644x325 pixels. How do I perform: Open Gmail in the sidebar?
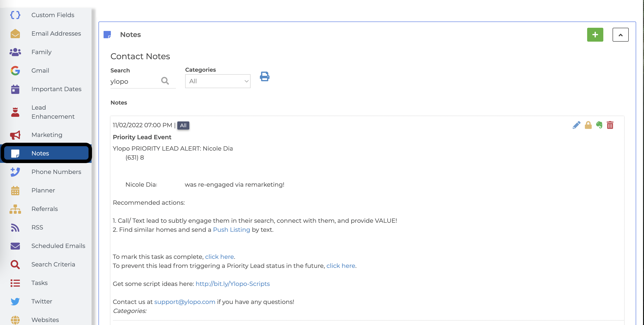pyautogui.click(x=40, y=71)
